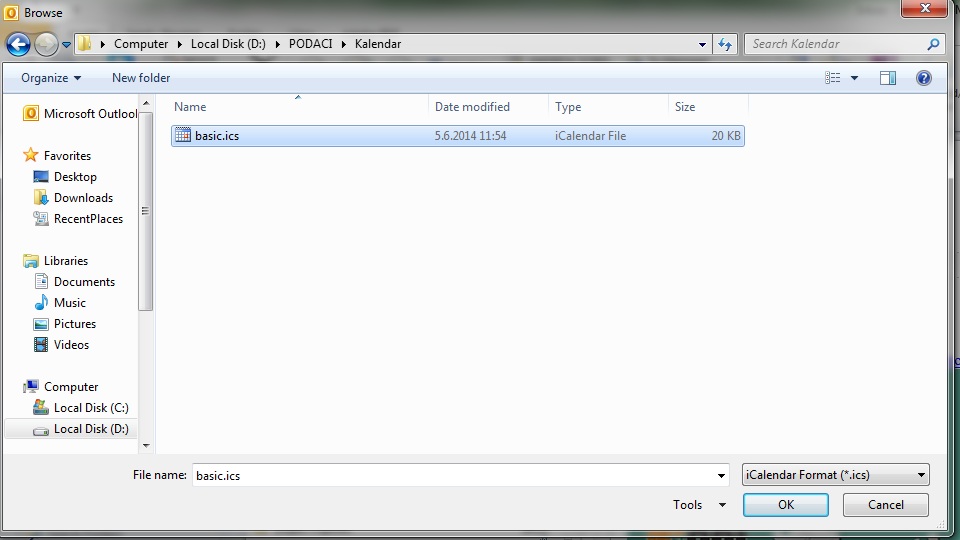Viewport: 960px width, 540px height.
Task: Select Kalendar breadcrumb segment
Action: click(x=378, y=44)
